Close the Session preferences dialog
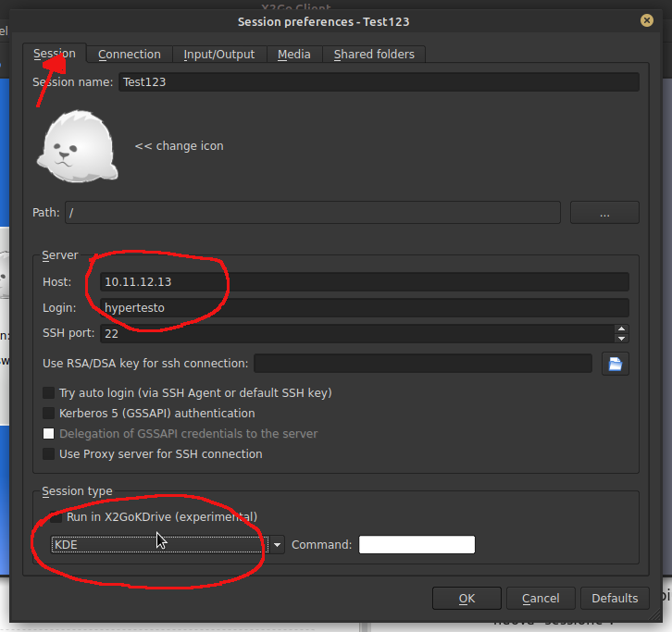This screenshot has width=672, height=632. (x=646, y=20)
